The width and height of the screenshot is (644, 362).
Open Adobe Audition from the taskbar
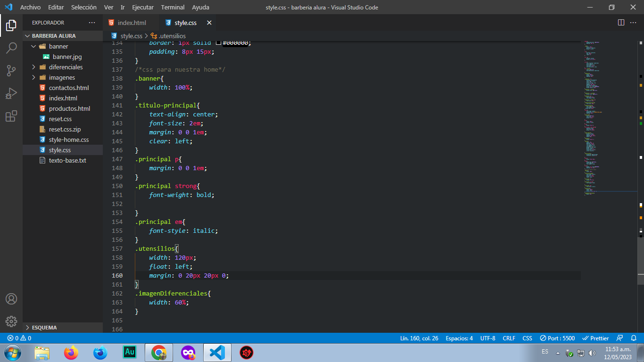pyautogui.click(x=129, y=353)
